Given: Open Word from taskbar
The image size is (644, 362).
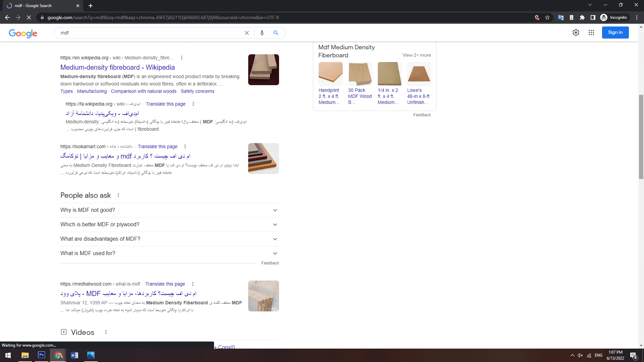Looking at the screenshot, I should (x=74, y=355).
